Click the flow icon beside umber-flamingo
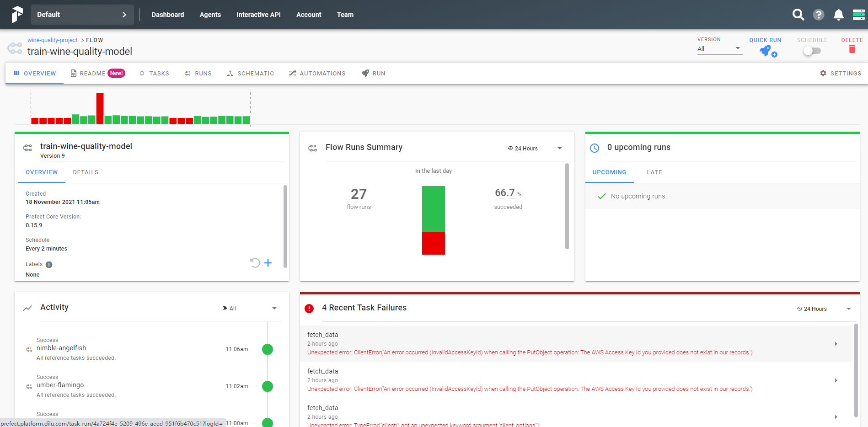The height and width of the screenshot is (427, 868). (29, 386)
